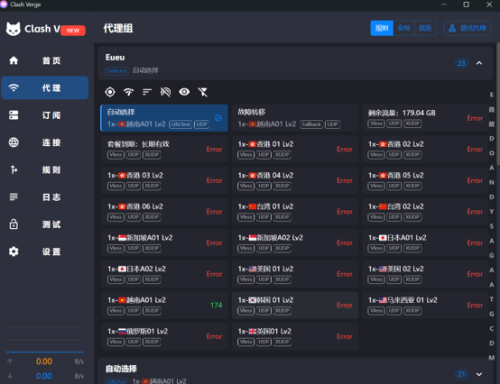Select 规则 rule mode

[382, 28]
